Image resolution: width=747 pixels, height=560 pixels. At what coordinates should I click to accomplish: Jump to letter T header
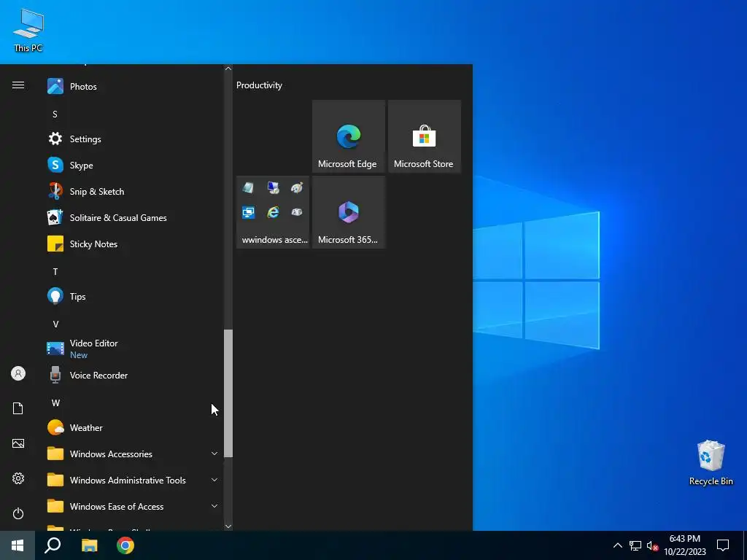tap(55, 271)
